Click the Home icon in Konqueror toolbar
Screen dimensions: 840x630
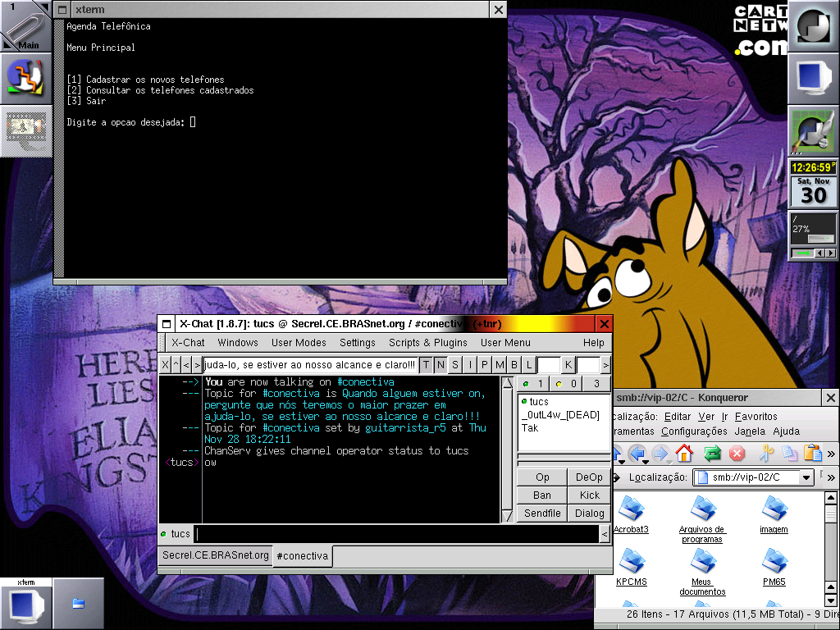[x=684, y=454]
